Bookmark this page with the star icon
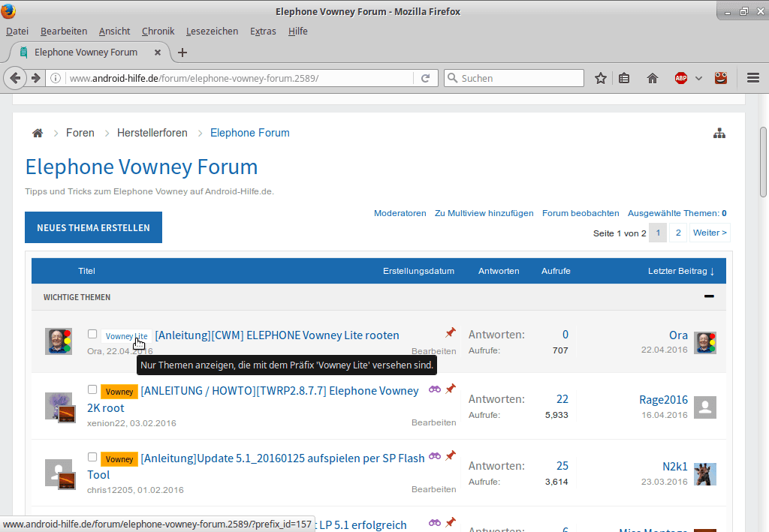 (x=601, y=78)
